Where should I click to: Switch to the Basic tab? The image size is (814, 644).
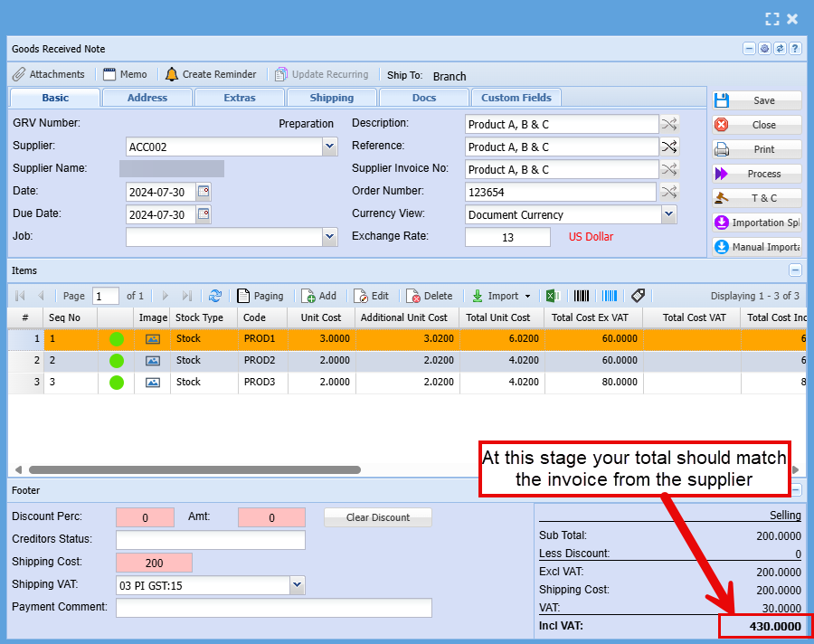55,98
